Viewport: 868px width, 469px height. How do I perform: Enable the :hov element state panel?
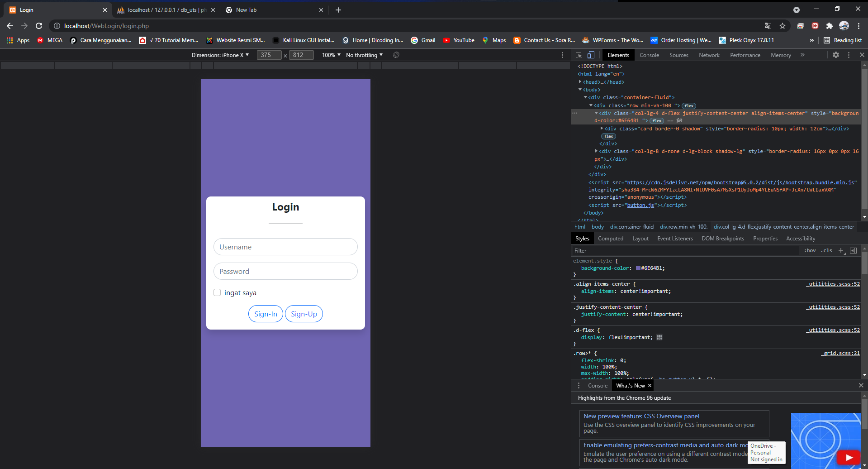click(809, 250)
